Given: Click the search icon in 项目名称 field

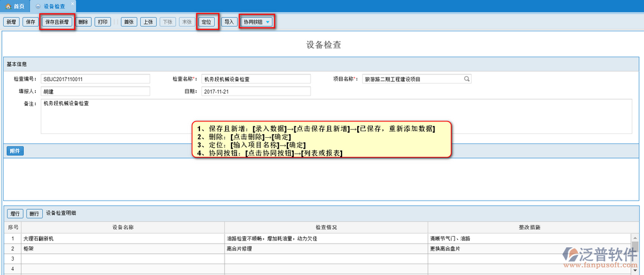Looking at the screenshot, I should pyautogui.click(x=467, y=79).
